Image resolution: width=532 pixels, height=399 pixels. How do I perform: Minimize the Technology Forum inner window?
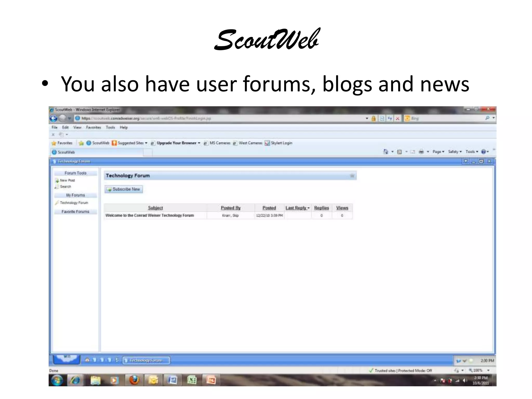(x=473, y=162)
